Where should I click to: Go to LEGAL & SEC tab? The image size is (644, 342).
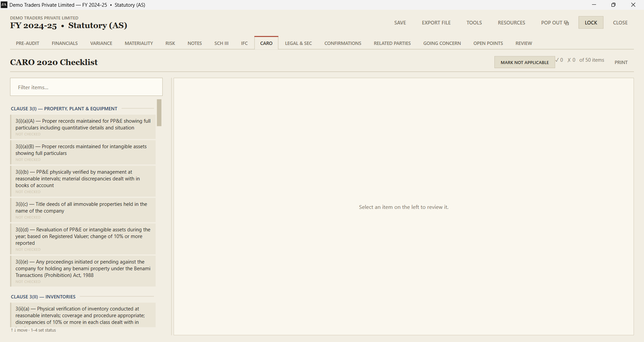pos(299,43)
